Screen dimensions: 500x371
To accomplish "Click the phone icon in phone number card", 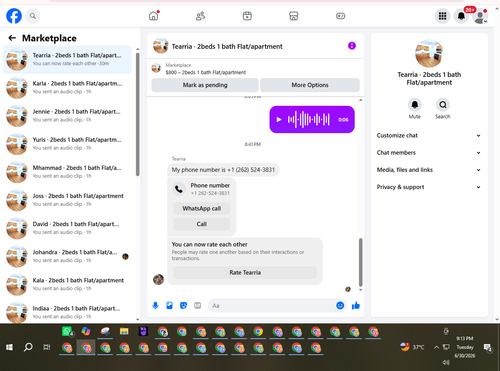I will [x=179, y=189].
